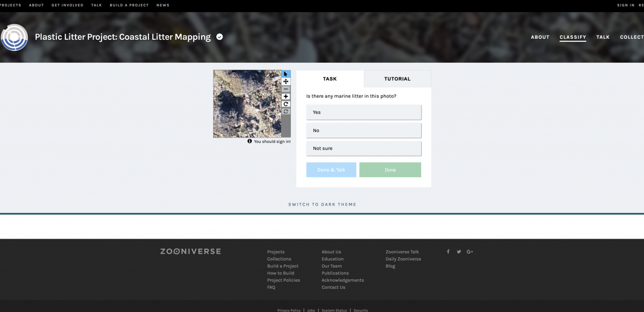The width and height of the screenshot is (644, 312).
Task: Switch to dark theme
Action: pos(322,204)
